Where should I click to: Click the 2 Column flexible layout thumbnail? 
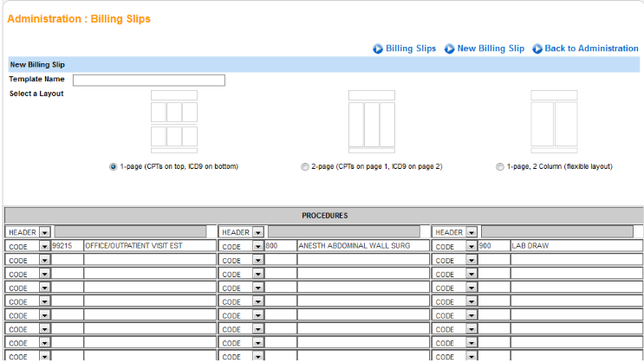tap(554, 120)
